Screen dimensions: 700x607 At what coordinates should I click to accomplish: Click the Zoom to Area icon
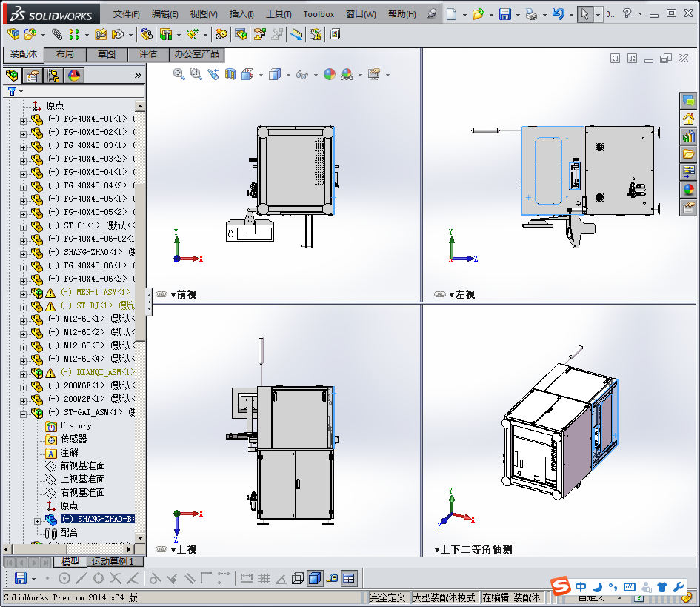196,74
